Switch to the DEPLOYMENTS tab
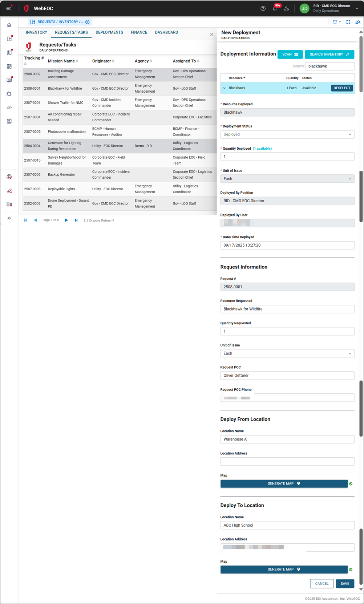The image size is (364, 604). (109, 32)
